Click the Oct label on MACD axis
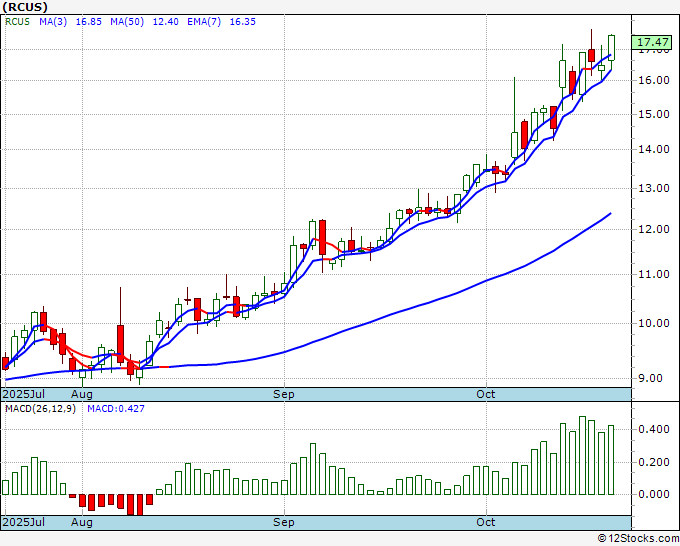The image size is (680, 546). [486, 522]
